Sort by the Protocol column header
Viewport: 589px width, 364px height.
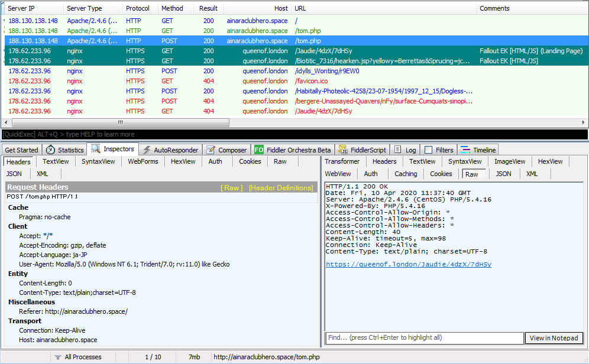click(140, 8)
